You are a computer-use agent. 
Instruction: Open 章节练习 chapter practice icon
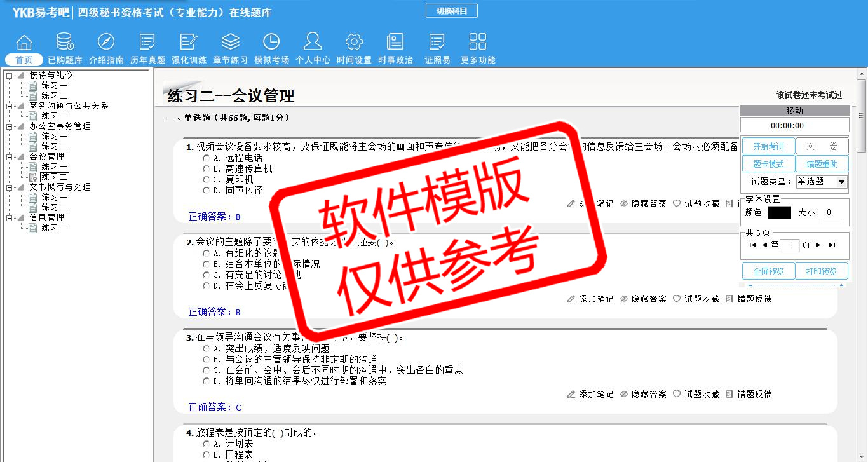[230, 43]
